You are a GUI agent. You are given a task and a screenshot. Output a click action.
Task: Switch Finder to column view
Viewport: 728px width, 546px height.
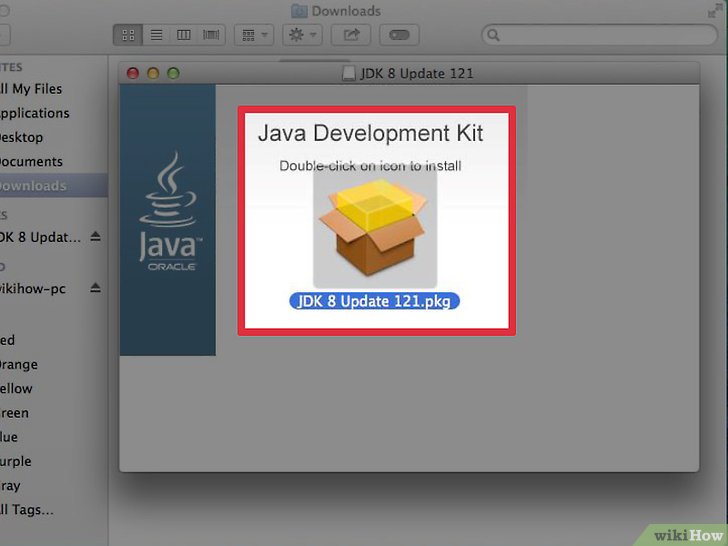click(183, 35)
